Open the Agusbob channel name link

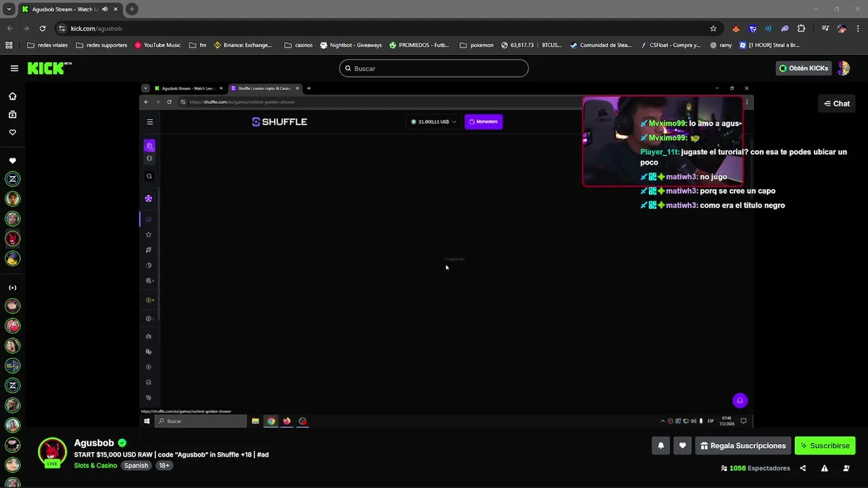94,443
